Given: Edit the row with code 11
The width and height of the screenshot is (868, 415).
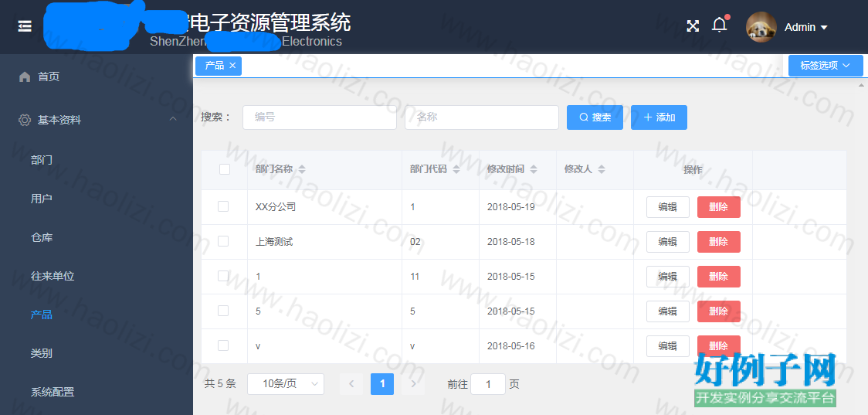Looking at the screenshot, I should point(668,277).
